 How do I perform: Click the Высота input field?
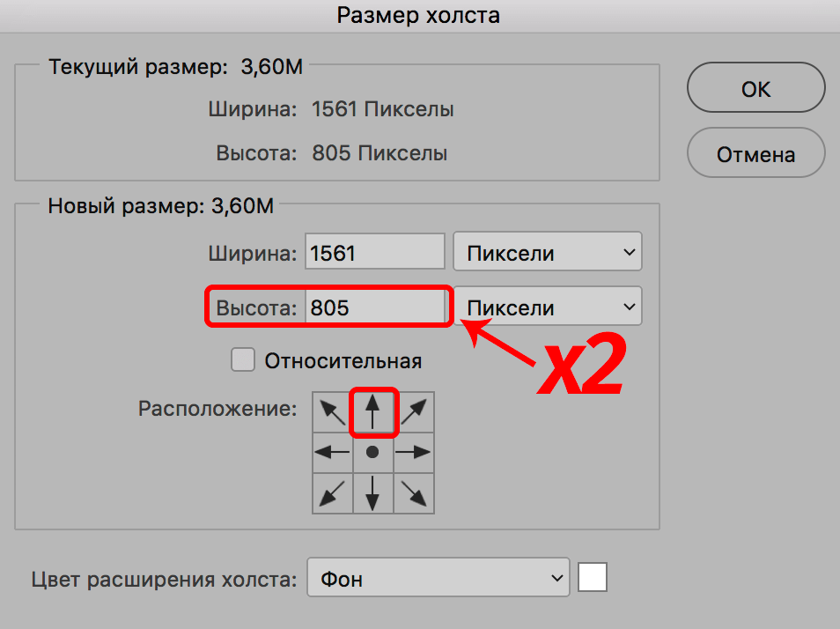click(x=375, y=307)
